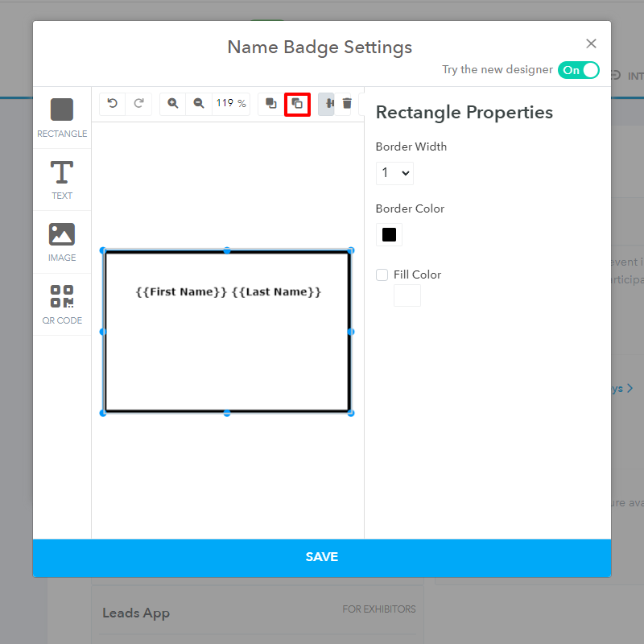Add a QR Code element
Viewport: 644px width, 644px height.
tap(62, 303)
